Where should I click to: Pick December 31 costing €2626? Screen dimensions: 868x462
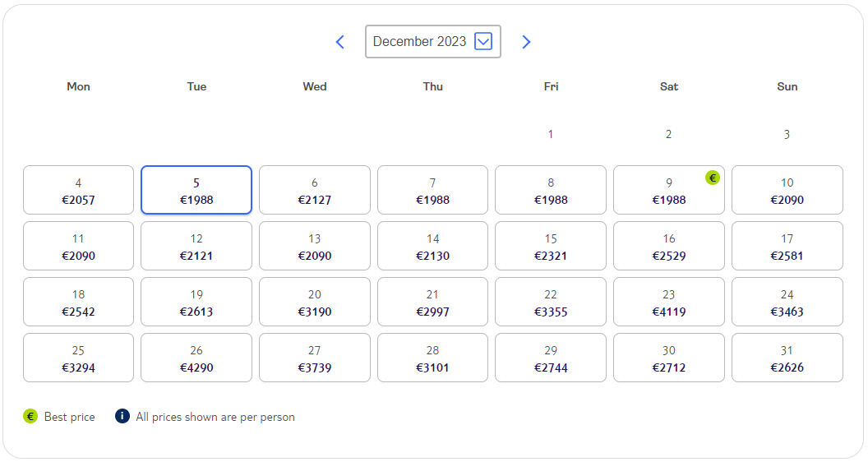tap(787, 358)
